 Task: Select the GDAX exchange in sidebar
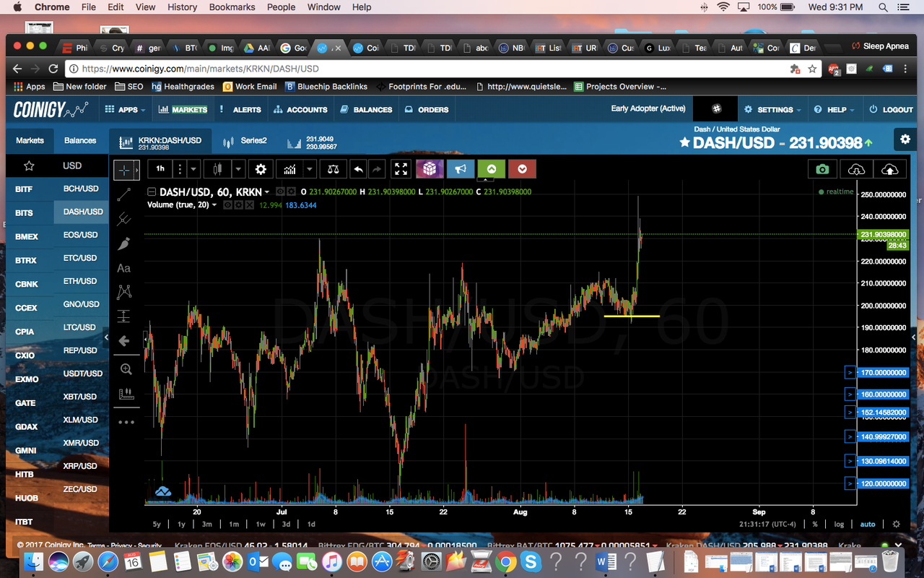(x=27, y=426)
